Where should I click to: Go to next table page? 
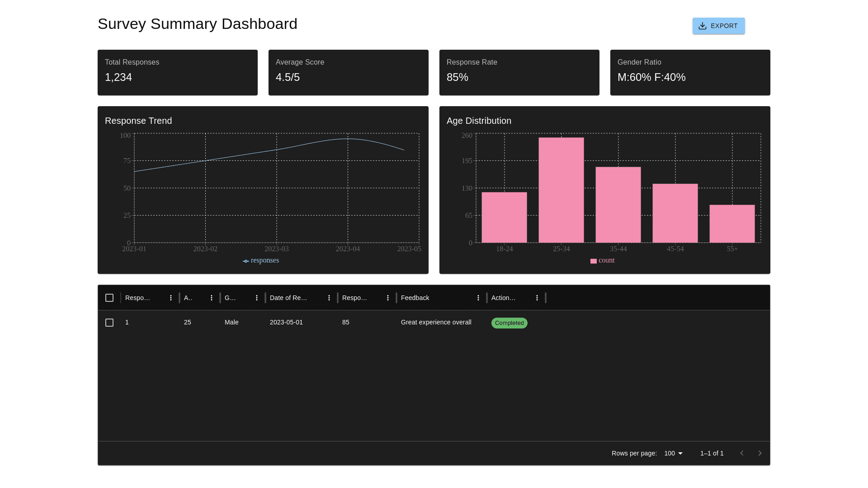760,453
